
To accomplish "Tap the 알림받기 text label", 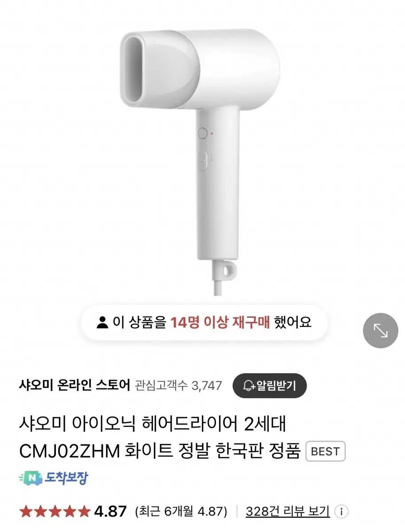I will click(275, 386).
